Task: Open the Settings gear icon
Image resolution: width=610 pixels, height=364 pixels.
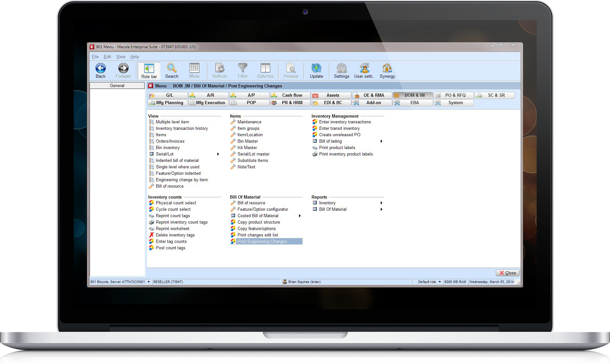Action: (341, 68)
